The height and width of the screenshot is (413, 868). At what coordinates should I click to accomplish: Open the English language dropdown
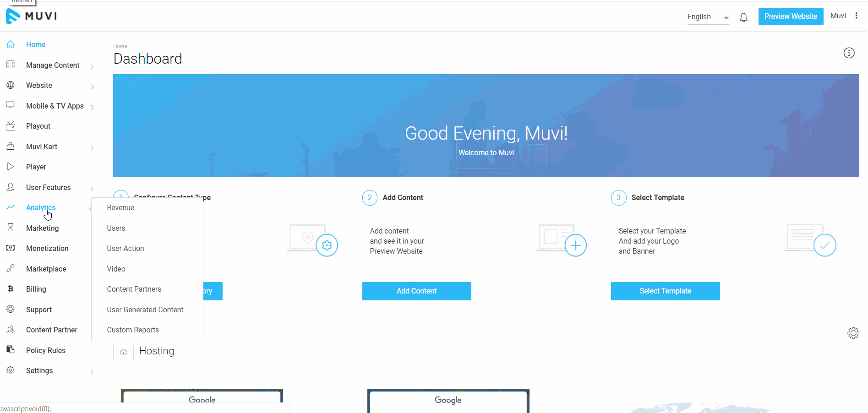708,17
